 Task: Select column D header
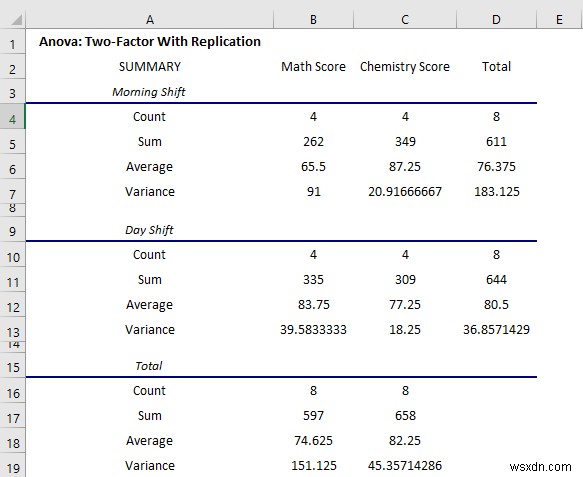click(496, 19)
